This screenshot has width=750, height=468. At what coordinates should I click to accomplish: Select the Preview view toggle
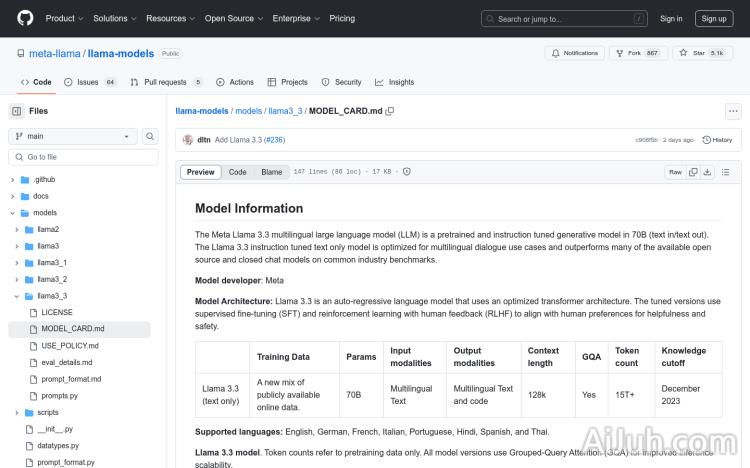tap(201, 172)
